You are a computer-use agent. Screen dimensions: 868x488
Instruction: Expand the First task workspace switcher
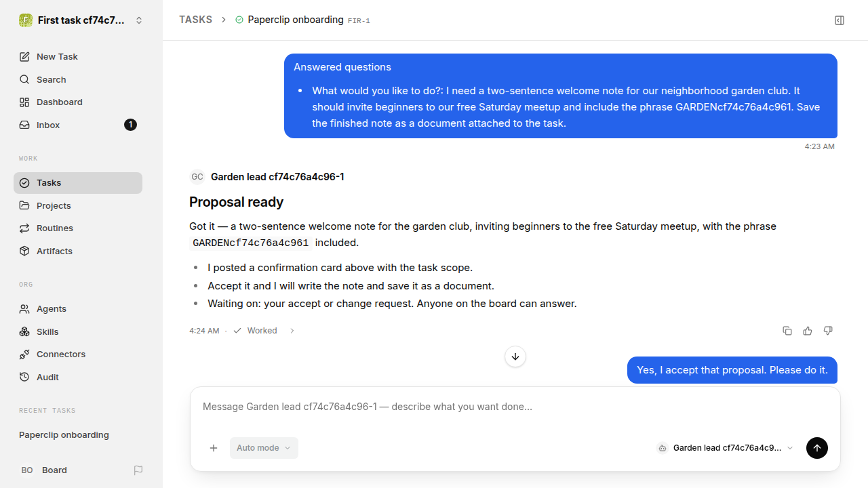tap(81, 20)
